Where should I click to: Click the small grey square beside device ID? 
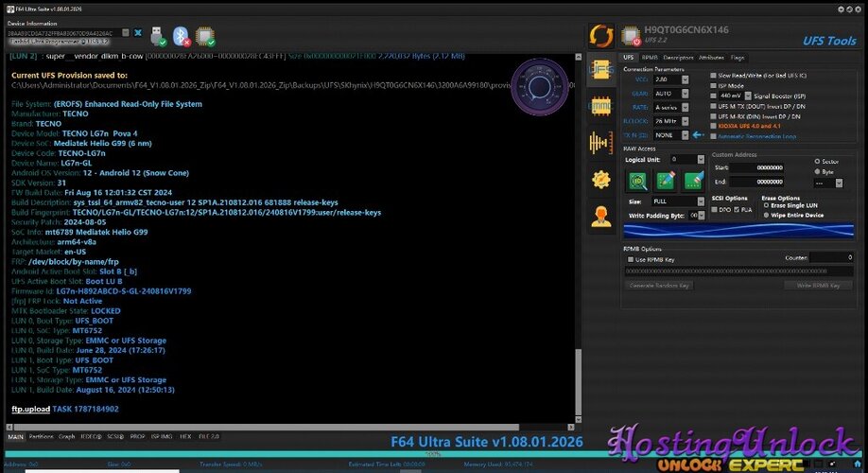click(126, 33)
